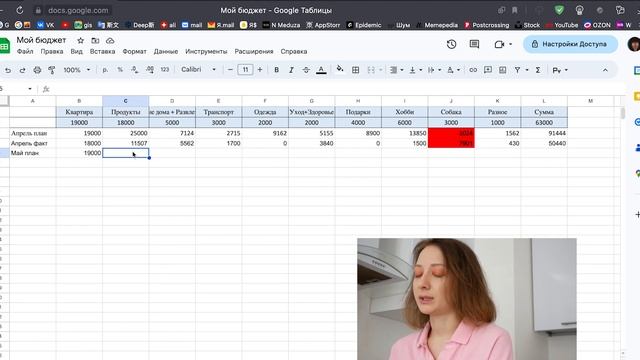Open more number formats (123)
Viewport: 640px width, 360px height.
click(165, 70)
